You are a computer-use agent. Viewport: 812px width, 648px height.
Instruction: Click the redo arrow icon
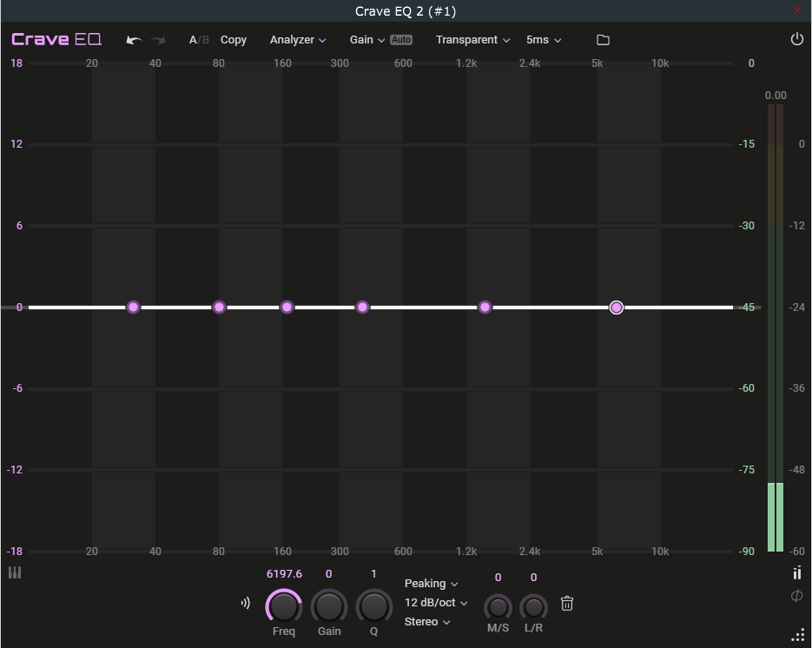pyautogui.click(x=158, y=40)
